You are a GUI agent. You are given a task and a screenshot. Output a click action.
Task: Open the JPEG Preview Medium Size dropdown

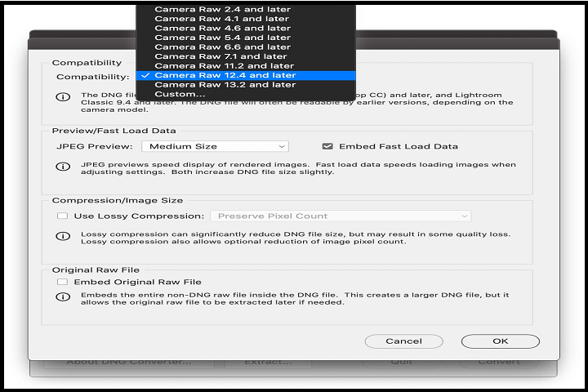click(x=215, y=147)
